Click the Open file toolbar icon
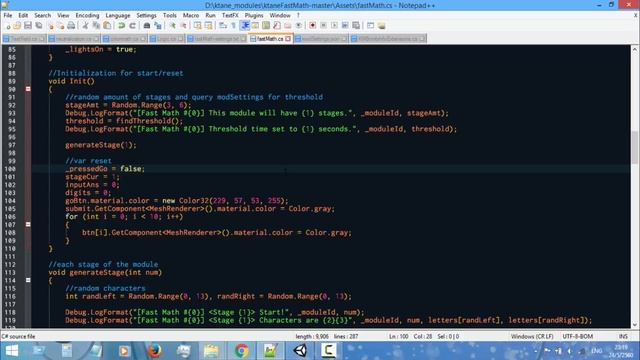640x360 pixels. (17, 26)
